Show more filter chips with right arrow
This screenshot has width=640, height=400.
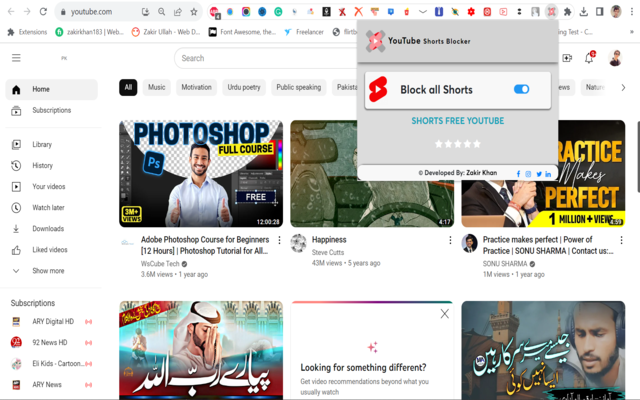(x=623, y=87)
